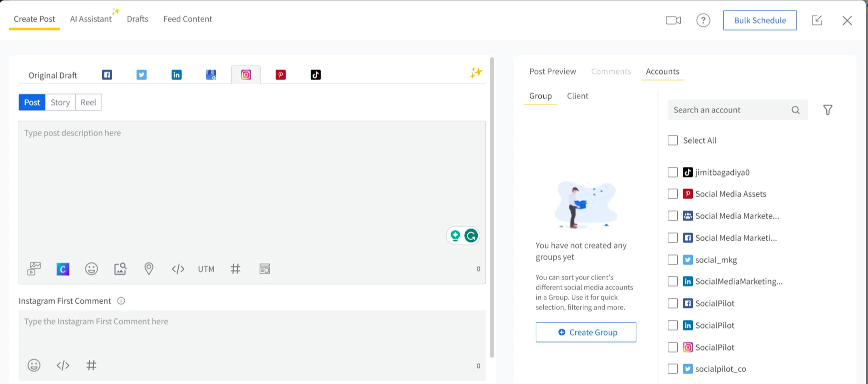Select the TikTok platform tab icon
The height and width of the screenshot is (384, 868).
click(315, 75)
